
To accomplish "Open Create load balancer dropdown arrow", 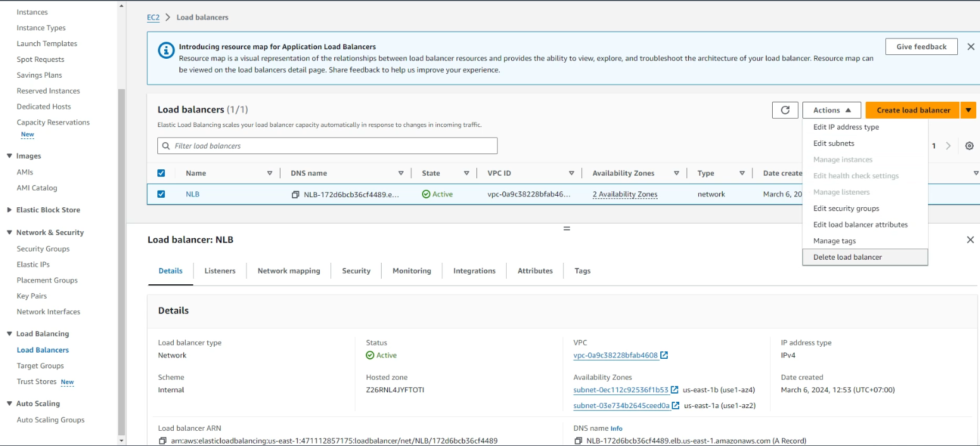I will [968, 110].
